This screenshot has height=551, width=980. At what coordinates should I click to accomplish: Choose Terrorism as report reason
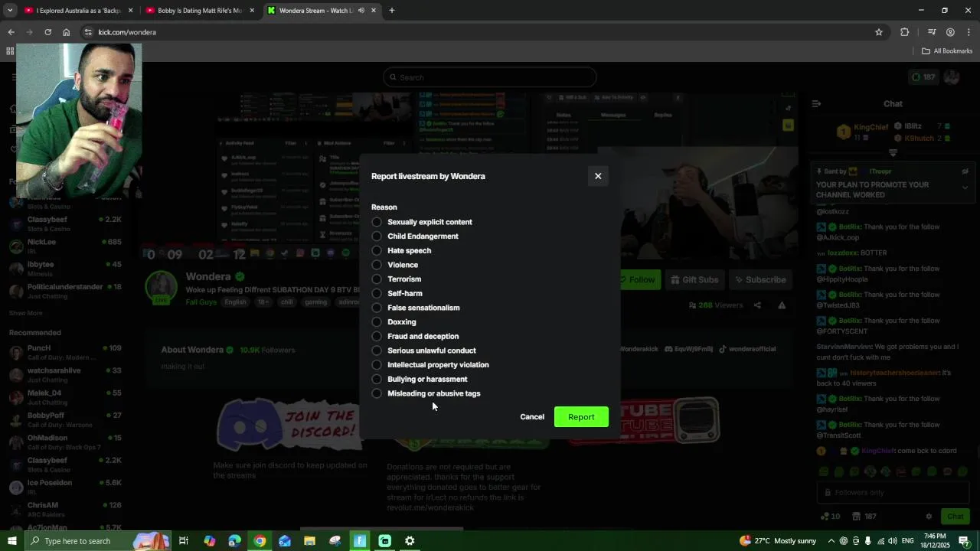377,279
